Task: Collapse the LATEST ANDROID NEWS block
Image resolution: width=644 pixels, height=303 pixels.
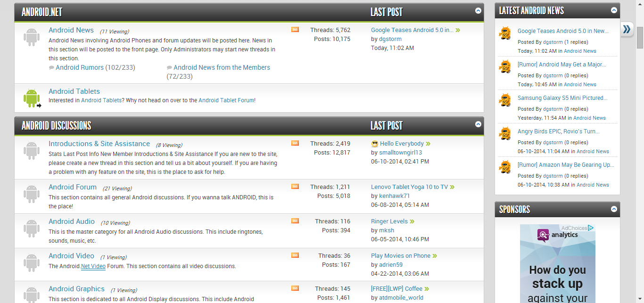Action: coord(614,10)
